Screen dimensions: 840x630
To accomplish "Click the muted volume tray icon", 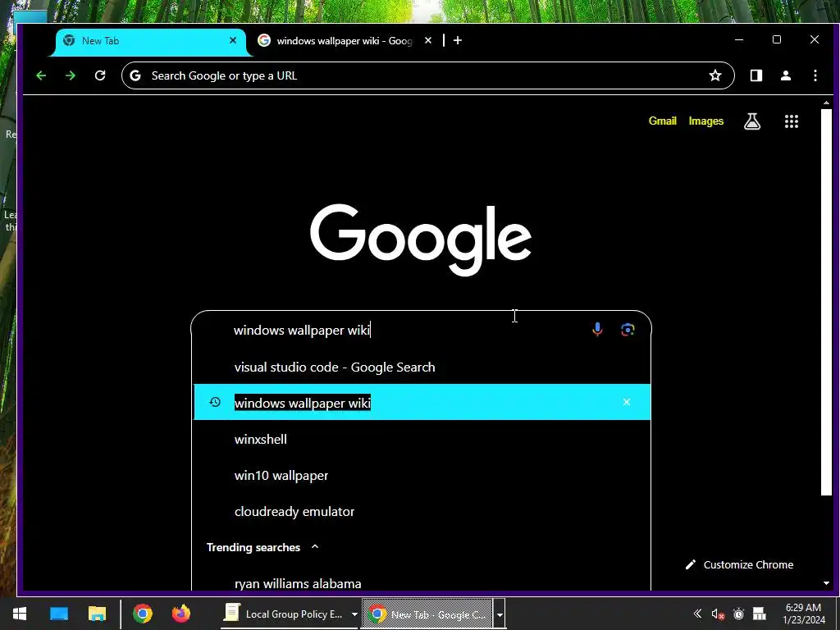I will pos(718,614).
